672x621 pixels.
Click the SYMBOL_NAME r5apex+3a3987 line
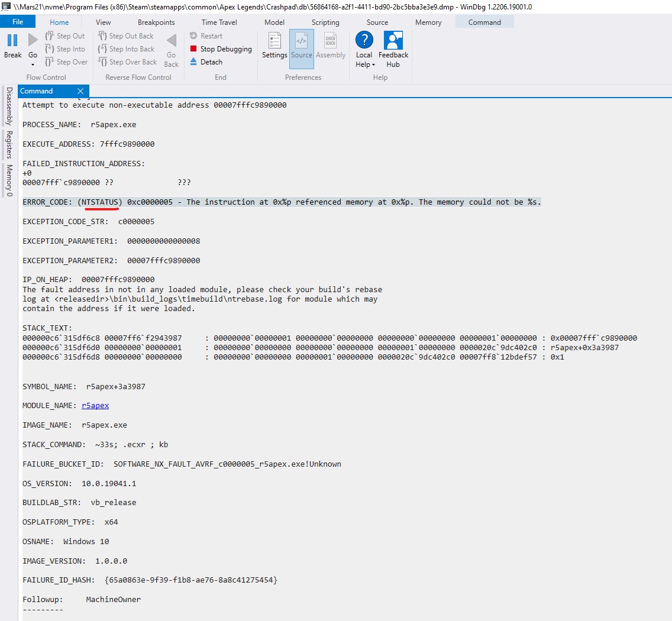click(84, 387)
